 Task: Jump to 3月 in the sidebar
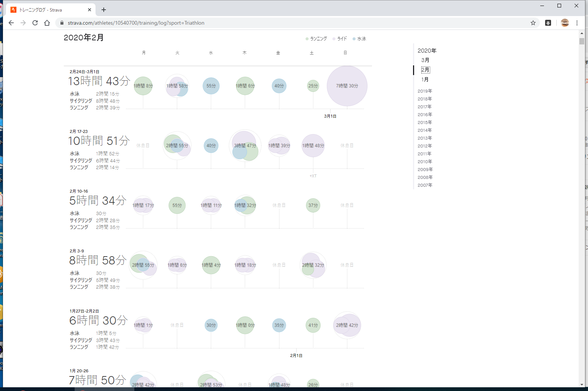point(425,60)
